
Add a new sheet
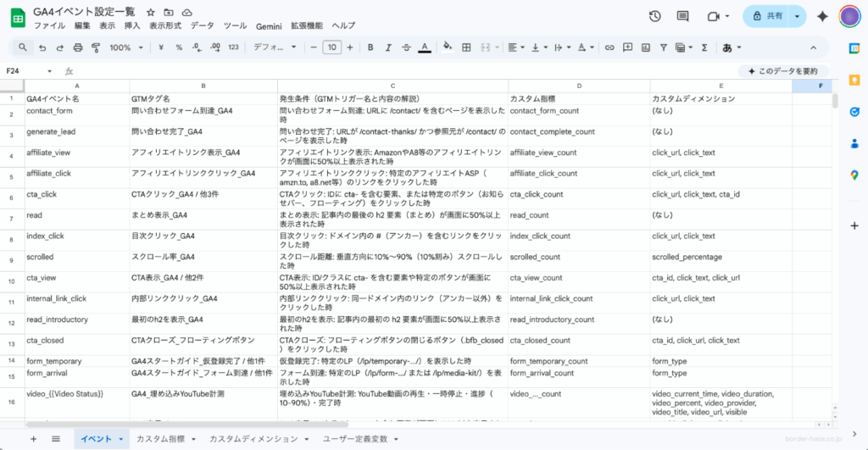(x=33, y=439)
